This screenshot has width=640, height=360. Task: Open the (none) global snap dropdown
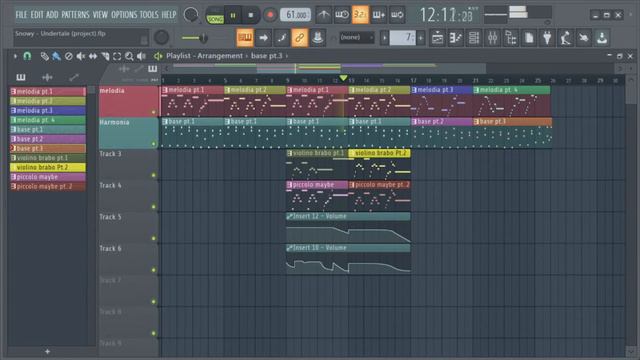pos(357,38)
